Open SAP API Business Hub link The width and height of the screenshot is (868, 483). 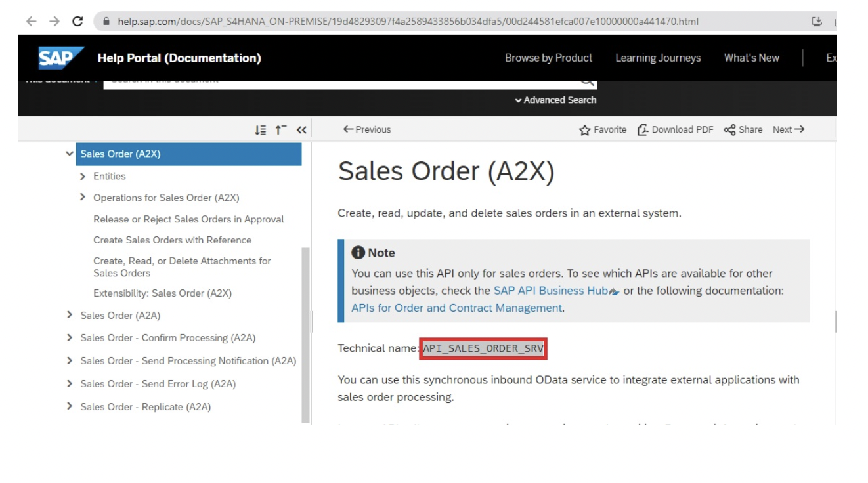tap(551, 291)
